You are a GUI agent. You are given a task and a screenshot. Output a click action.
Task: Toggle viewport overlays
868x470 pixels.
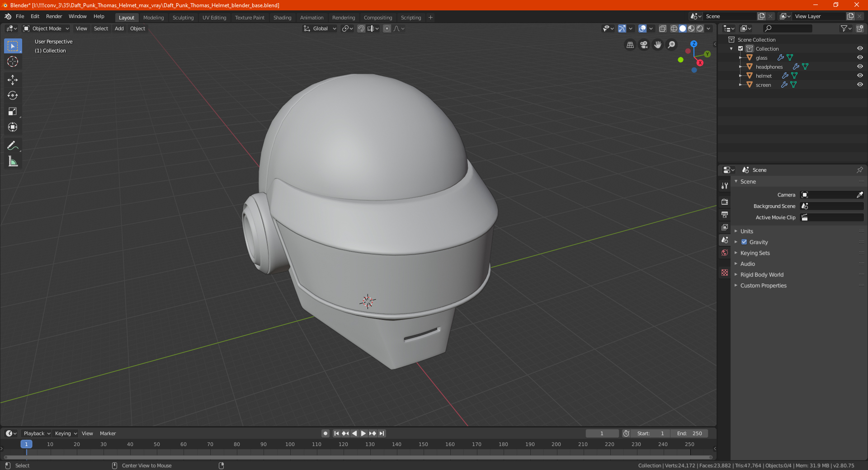point(642,28)
